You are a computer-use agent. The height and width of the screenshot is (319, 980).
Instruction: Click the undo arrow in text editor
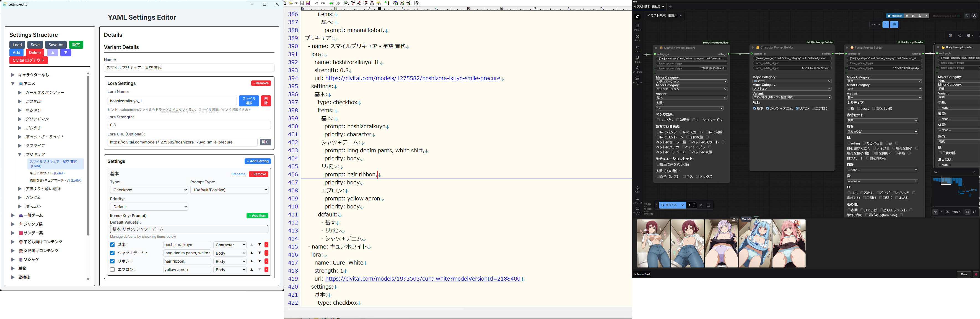click(316, 3)
